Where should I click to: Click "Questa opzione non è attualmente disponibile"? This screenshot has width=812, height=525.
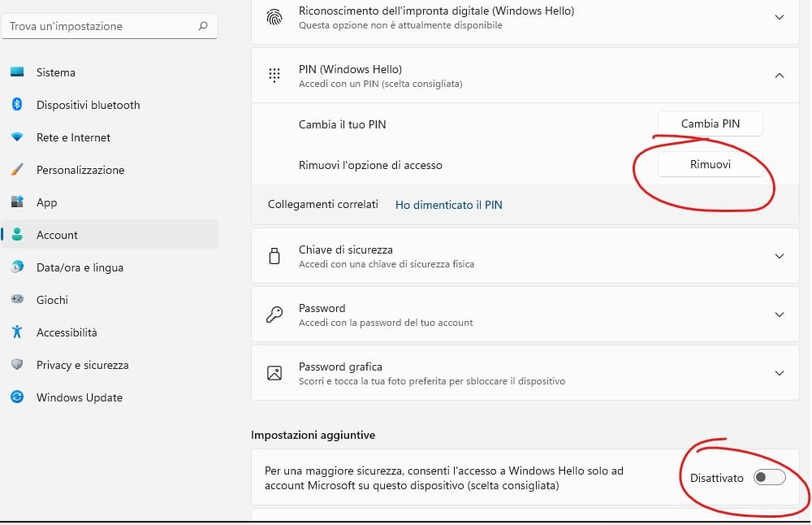point(400,25)
